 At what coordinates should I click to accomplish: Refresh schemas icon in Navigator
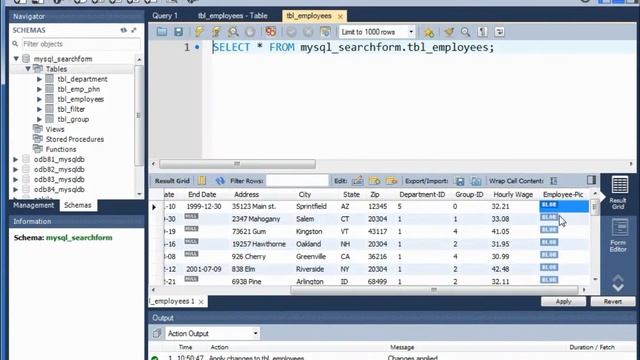click(123, 30)
